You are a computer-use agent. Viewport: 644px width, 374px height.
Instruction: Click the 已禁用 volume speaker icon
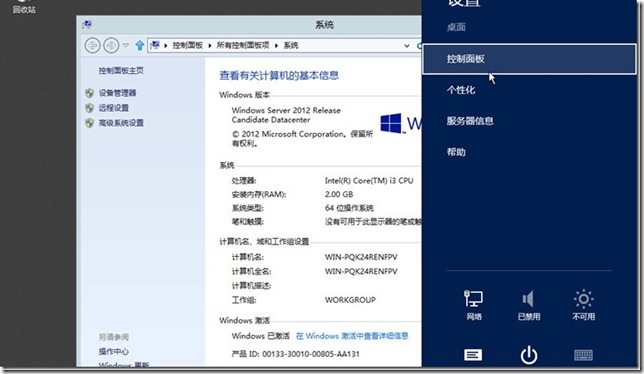pos(529,305)
